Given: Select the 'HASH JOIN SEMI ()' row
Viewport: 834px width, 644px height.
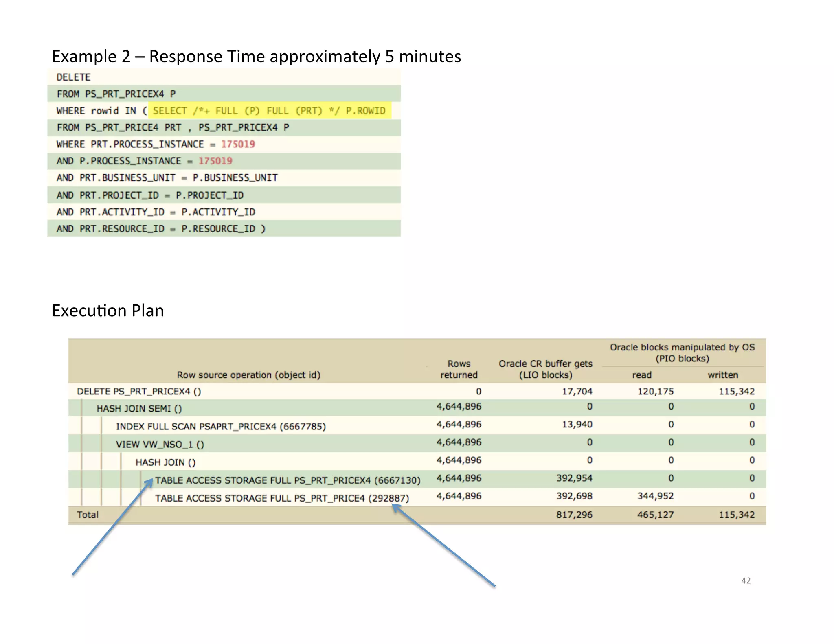Looking at the screenshot, I should [x=139, y=408].
